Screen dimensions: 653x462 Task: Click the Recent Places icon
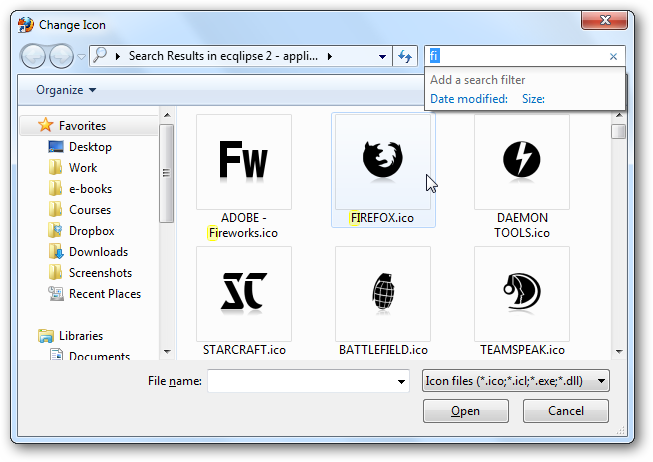(x=56, y=293)
